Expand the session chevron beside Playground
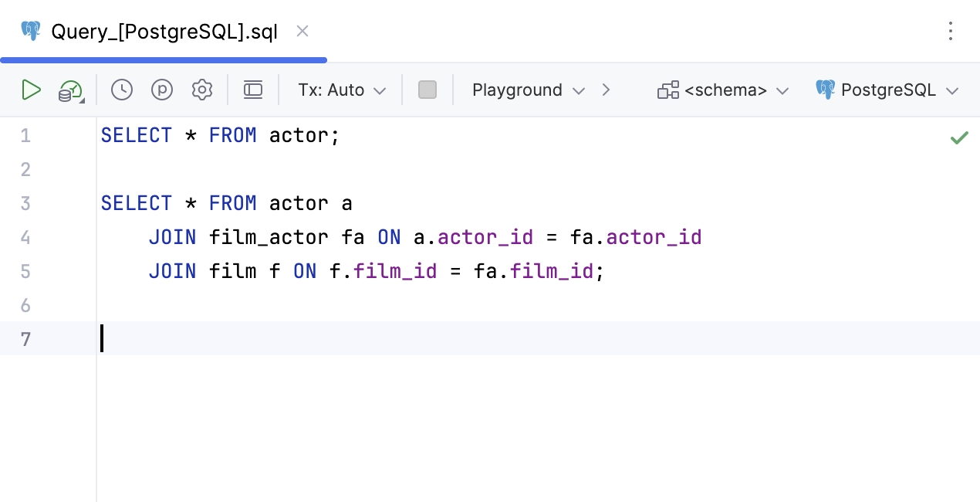Screen dimensions: 980x502 point(607,90)
